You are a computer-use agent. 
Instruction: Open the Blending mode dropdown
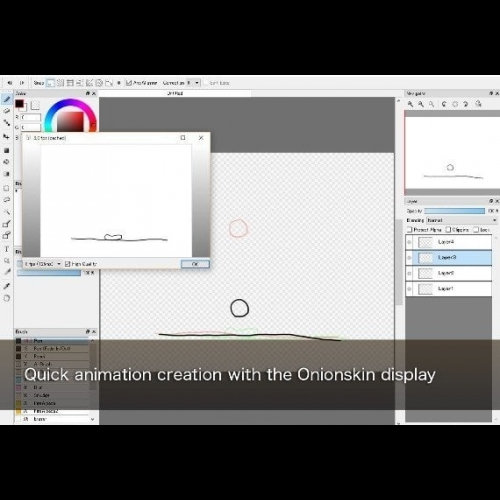pyautogui.click(x=462, y=220)
